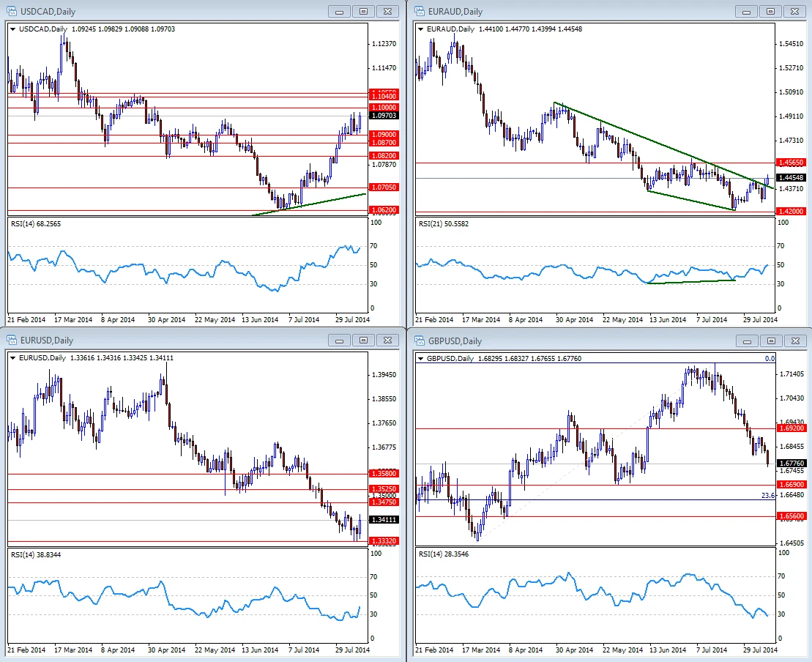
Task: Click the RSI(14) 68.2565 indicator label
Action: point(36,224)
